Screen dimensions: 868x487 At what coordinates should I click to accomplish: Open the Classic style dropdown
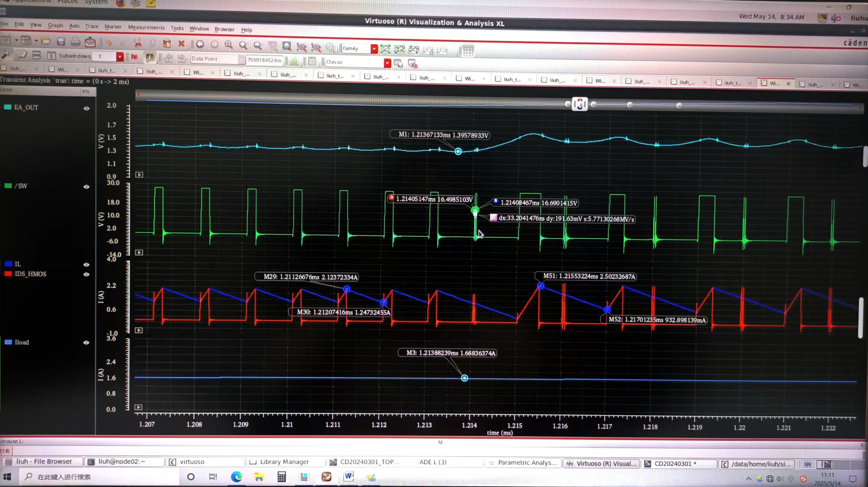(x=387, y=63)
